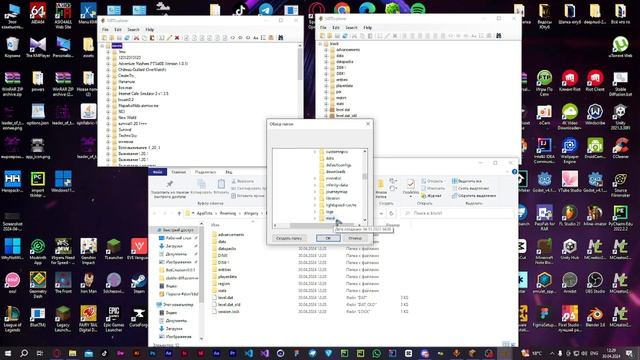
Task: Отмена button in folder browse dialog
Action: [x=355, y=238]
